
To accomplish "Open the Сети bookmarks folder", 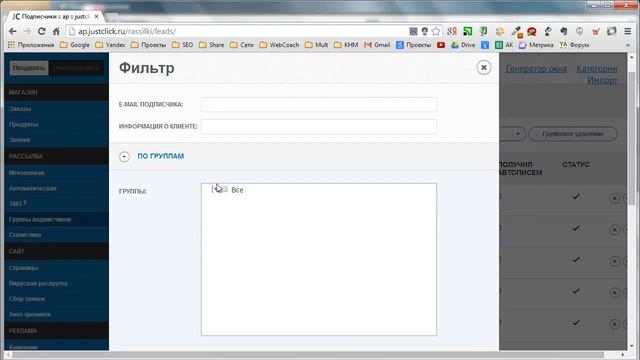I will click(242, 45).
